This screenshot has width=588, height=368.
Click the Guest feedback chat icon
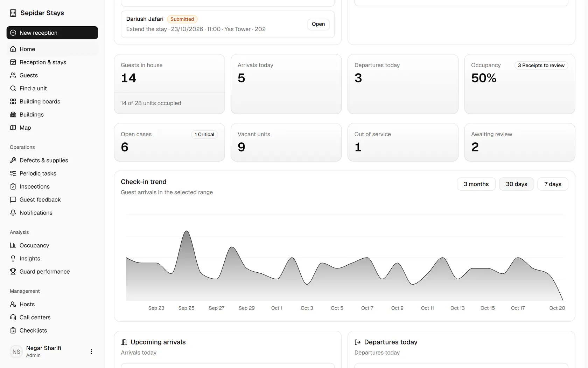pyautogui.click(x=13, y=199)
